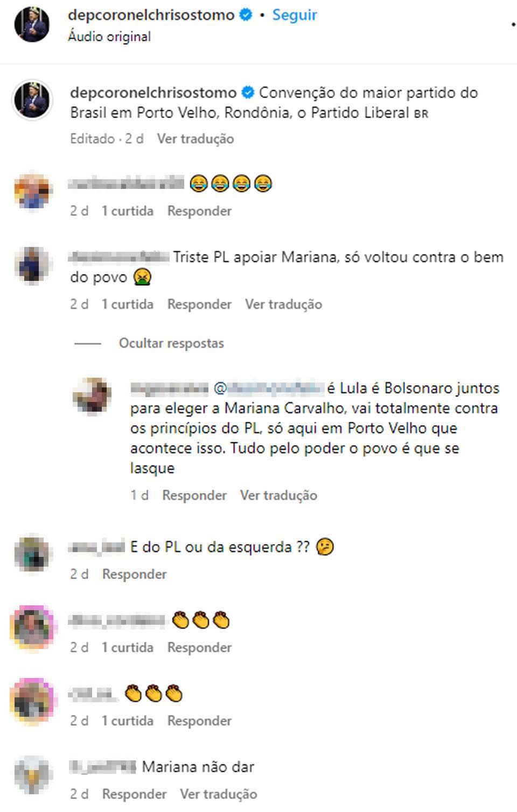Image resolution: width=517 pixels, height=812 pixels.
Task: Open the Áudio original link
Action: [109, 37]
